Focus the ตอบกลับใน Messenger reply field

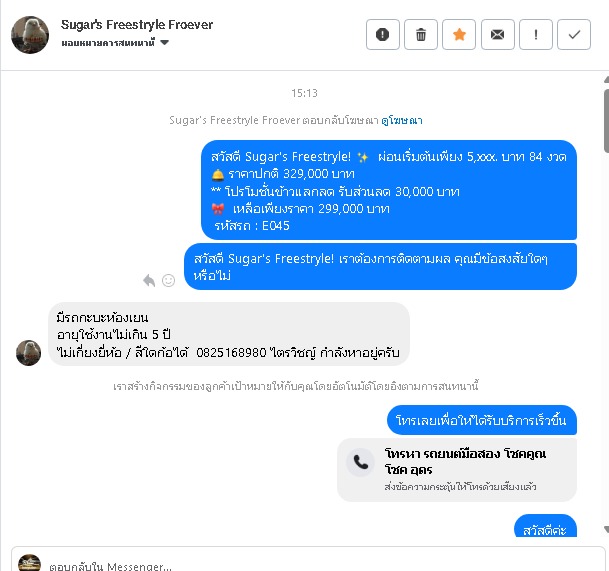point(308,562)
